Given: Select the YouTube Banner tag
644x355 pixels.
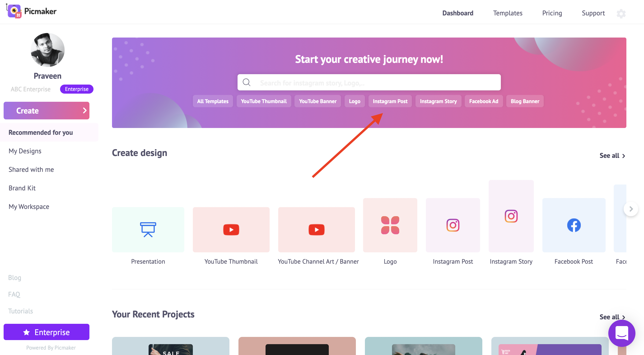Looking at the screenshot, I should click(317, 101).
